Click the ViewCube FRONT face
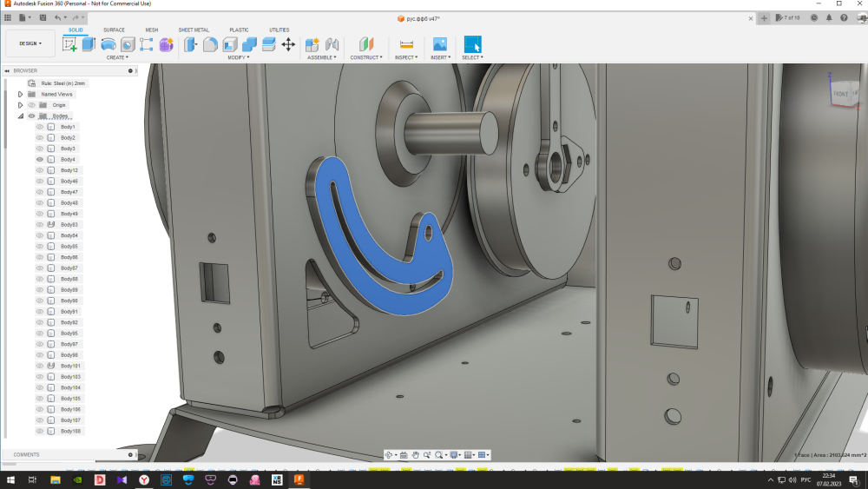The width and height of the screenshot is (868, 489). pos(840,94)
